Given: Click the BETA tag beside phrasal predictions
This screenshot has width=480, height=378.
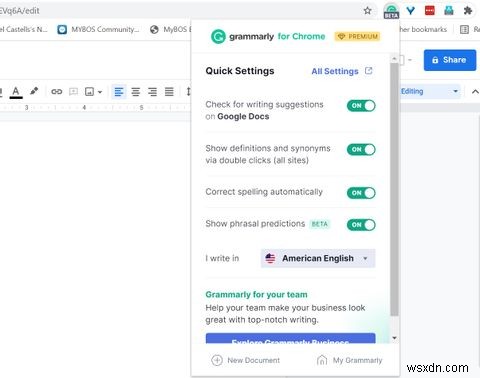Looking at the screenshot, I should pyautogui.click(x=319, y=224).
